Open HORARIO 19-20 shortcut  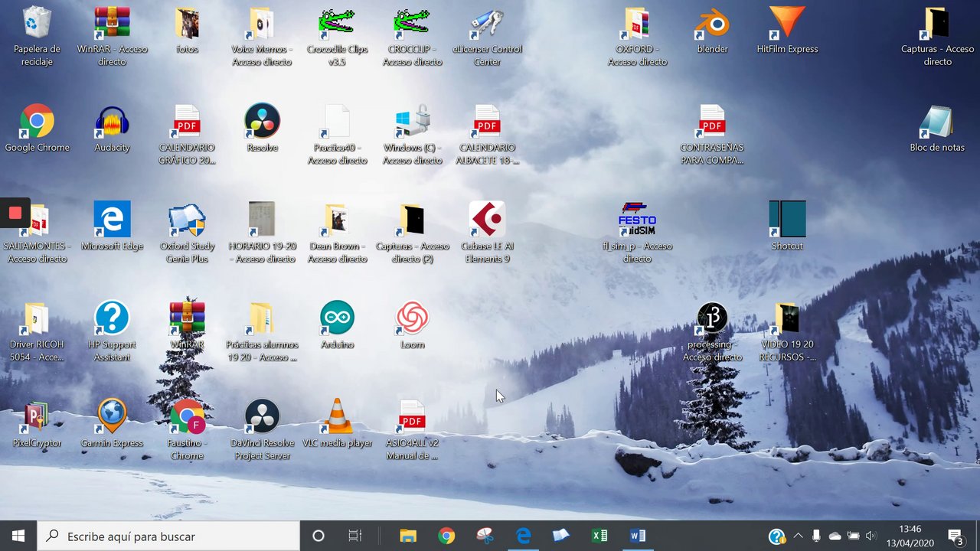coord(262,233)
